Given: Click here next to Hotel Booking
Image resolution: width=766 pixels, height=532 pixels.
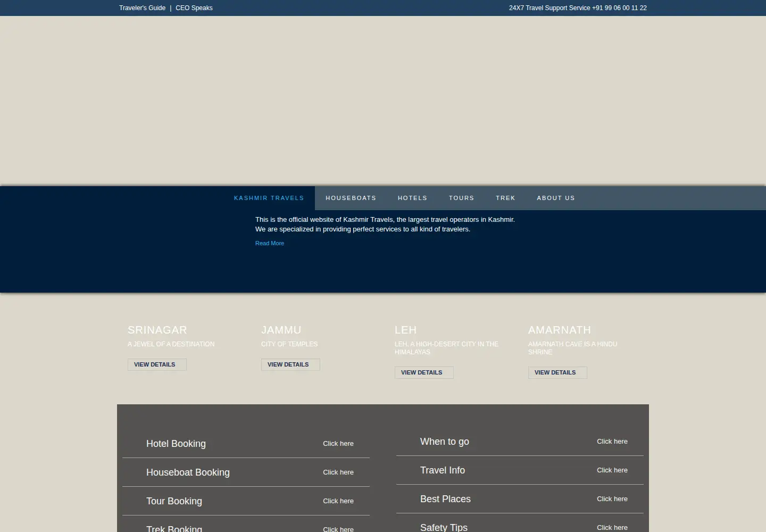Looking at the screenshot, I should pos(338,444).
